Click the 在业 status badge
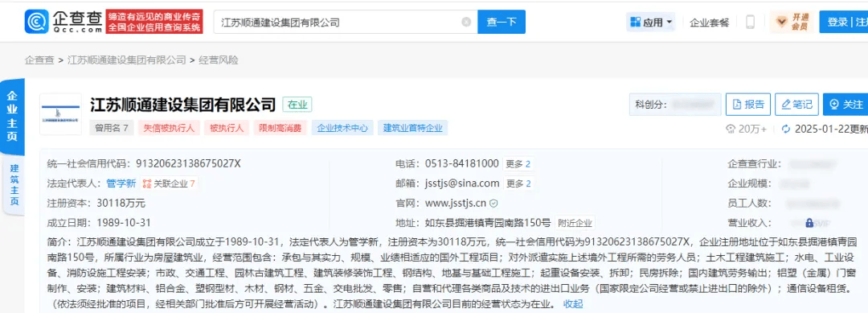The height and width of the screenshot is (313, 868). tap(298, 104)
